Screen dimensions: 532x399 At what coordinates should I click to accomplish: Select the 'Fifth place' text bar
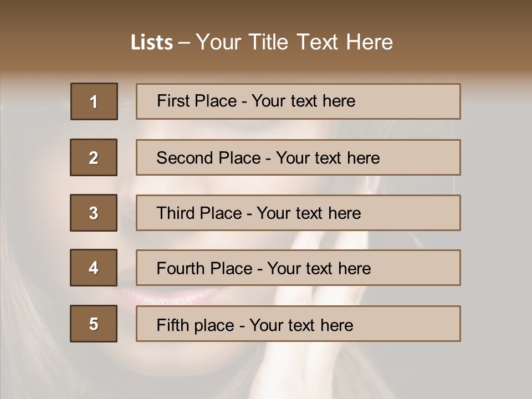(x=298, y=324)
